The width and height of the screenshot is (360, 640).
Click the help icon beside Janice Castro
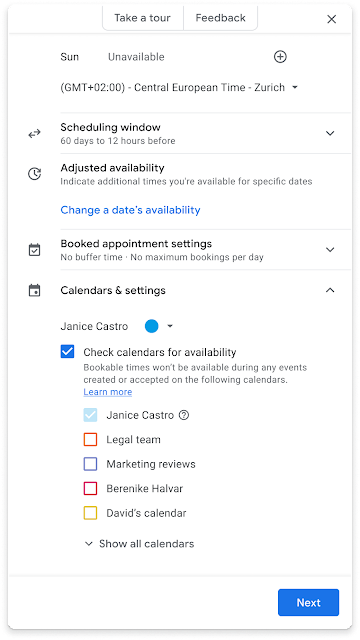point(184,416)
